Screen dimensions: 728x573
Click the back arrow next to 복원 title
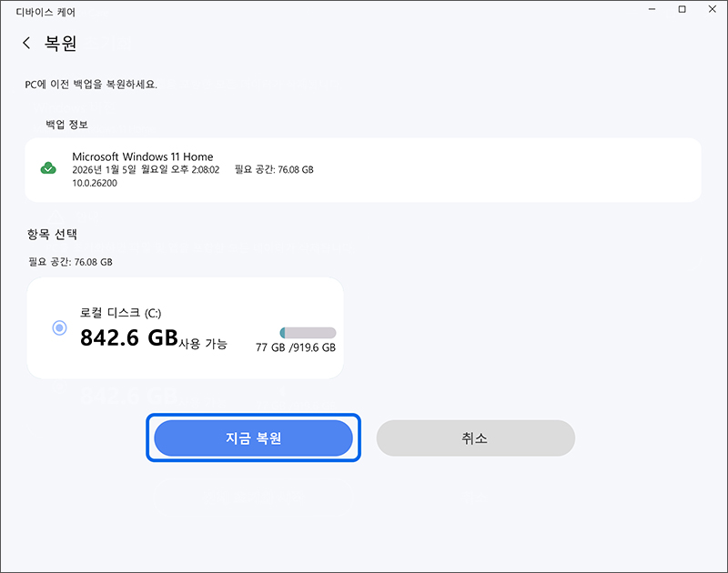coord(27,42)
